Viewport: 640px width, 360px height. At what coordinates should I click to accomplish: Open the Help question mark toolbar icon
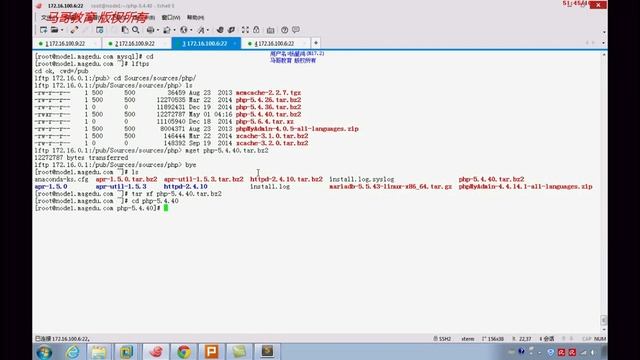(284, 30)
